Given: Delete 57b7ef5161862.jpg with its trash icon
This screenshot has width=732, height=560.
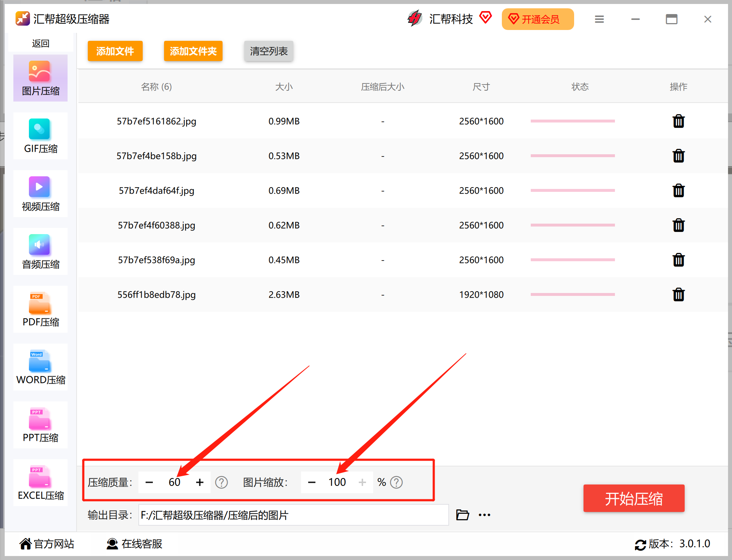Looking at the screenshot, I should pyautogui.click(x=679, y=121).
